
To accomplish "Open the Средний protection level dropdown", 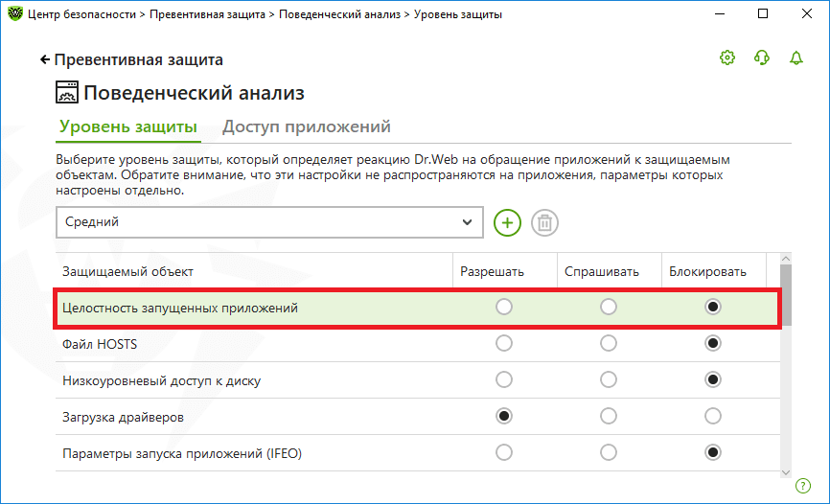I will point(269,222).
